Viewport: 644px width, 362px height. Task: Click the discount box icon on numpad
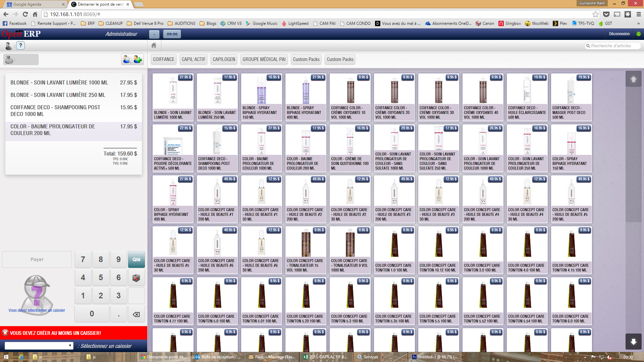tap(136, 278)
